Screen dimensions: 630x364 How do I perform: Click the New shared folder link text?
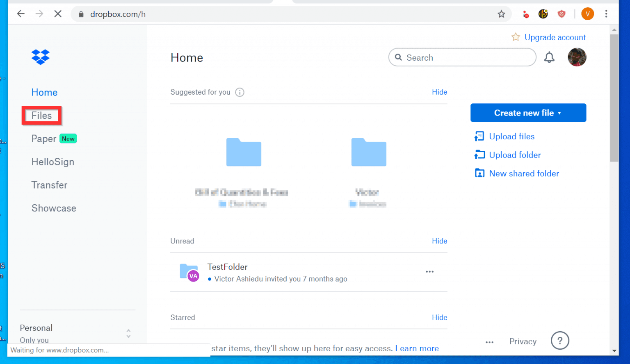click(x=524, y=173)
